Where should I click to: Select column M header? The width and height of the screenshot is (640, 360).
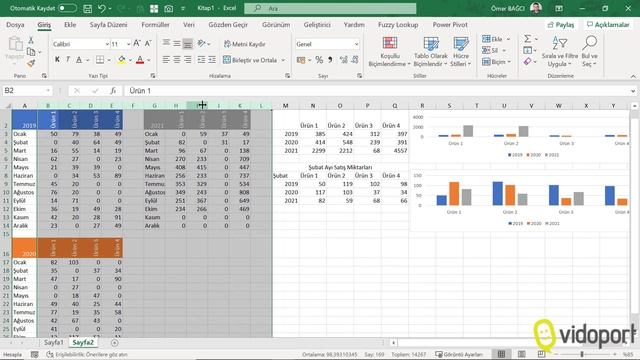[x=285, y=106]
